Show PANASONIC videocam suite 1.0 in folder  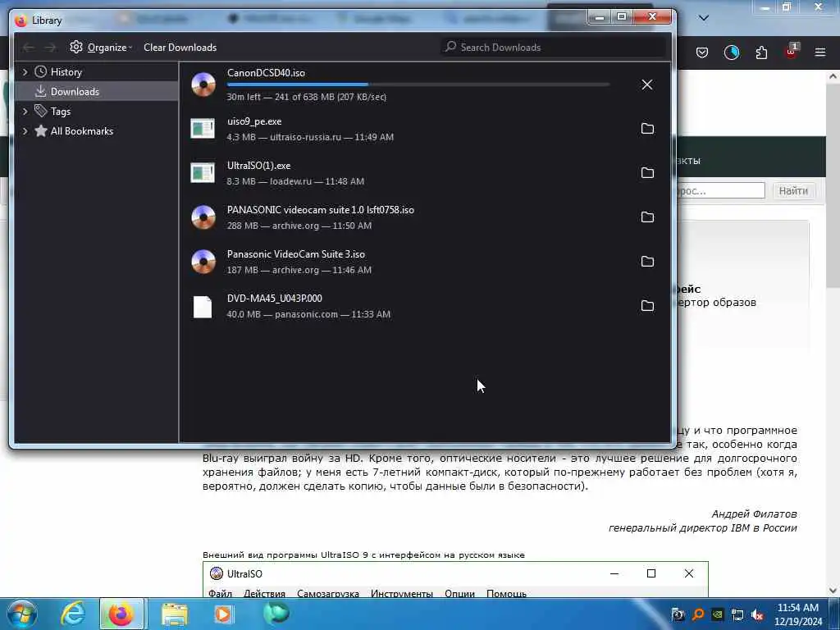tap(647, 217)
